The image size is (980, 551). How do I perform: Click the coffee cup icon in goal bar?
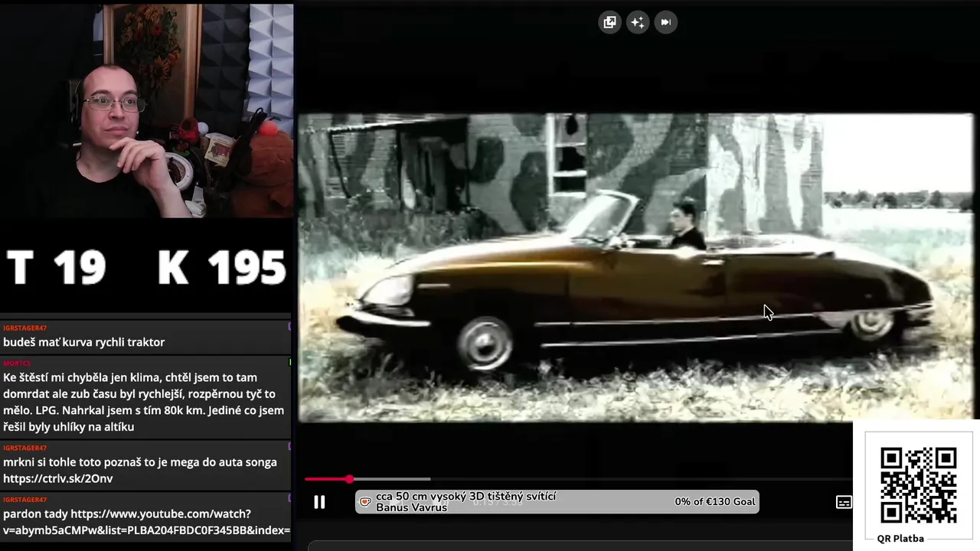[x=365, y=502]
